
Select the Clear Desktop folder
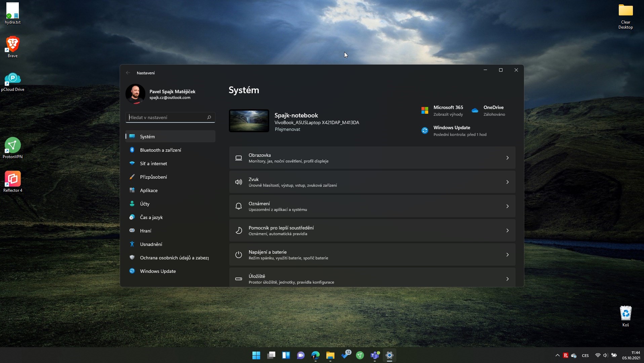click(x=626, y=16)
